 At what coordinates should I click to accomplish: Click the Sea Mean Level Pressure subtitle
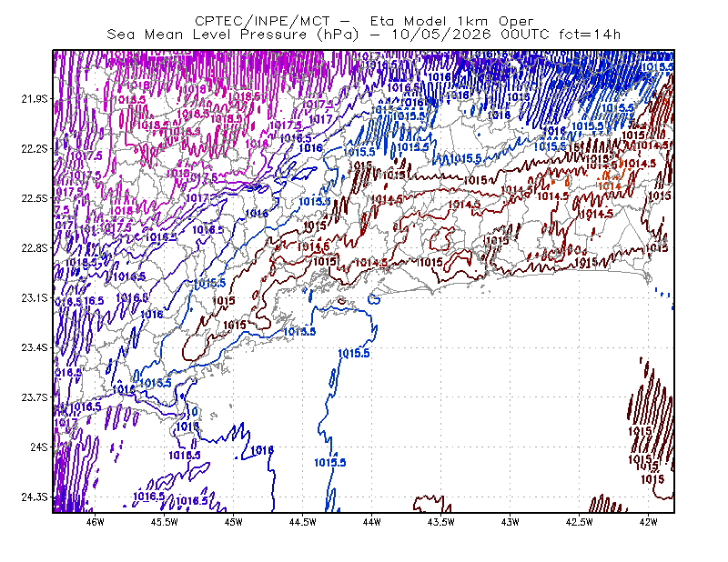pos(207,35)
